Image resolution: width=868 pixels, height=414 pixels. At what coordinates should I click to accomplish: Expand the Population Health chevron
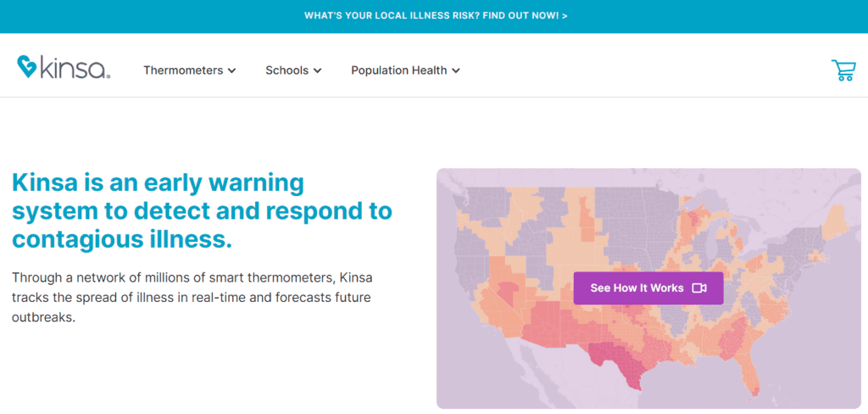pyautogui.click(x=455, y=71)
